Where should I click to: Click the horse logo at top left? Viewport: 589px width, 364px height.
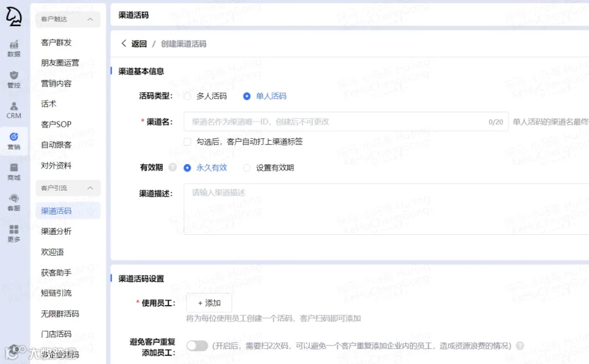14,16
